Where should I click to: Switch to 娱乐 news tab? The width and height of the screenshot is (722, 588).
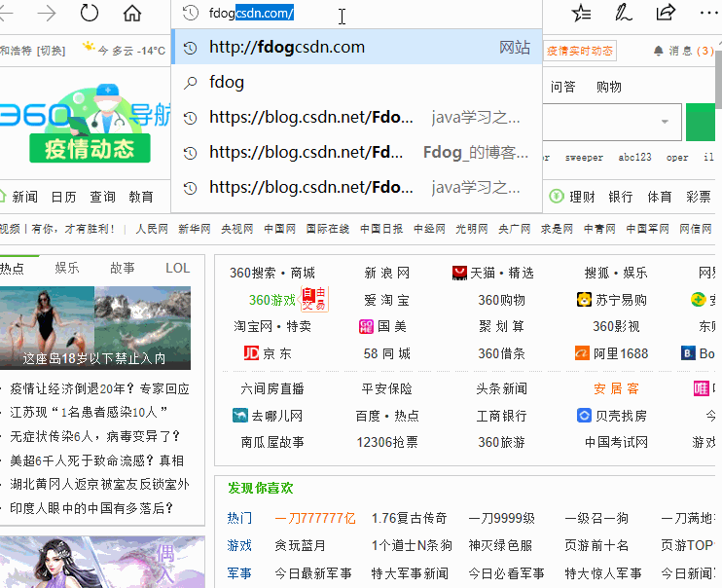click(67, 268)
